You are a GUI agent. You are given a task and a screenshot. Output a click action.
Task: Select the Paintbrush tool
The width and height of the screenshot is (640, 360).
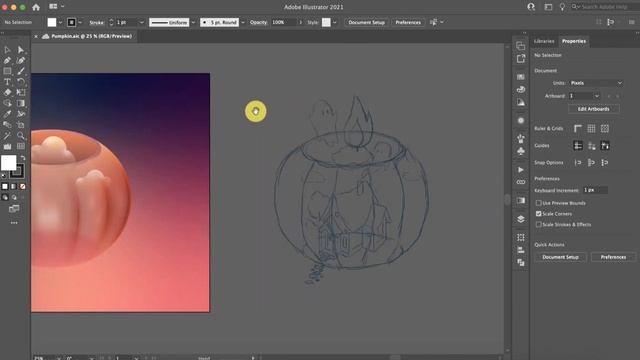pos(20,71)
